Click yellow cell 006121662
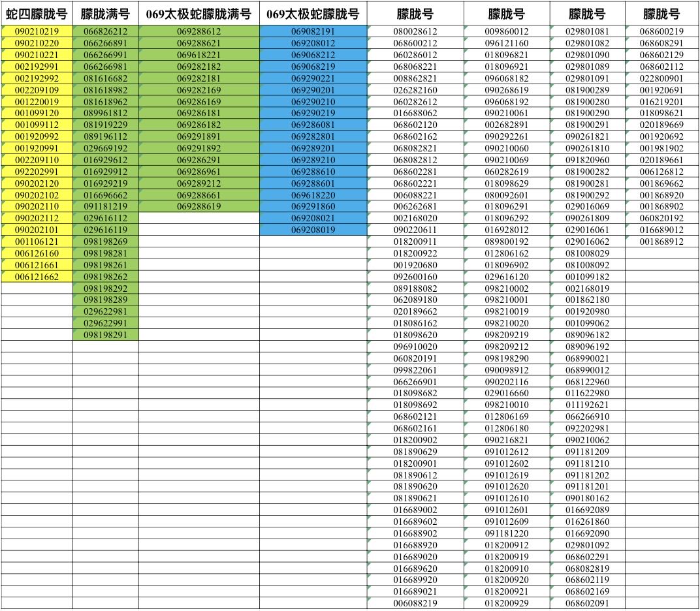Viewport: 700px width, 611px height. tap(37, 277)
